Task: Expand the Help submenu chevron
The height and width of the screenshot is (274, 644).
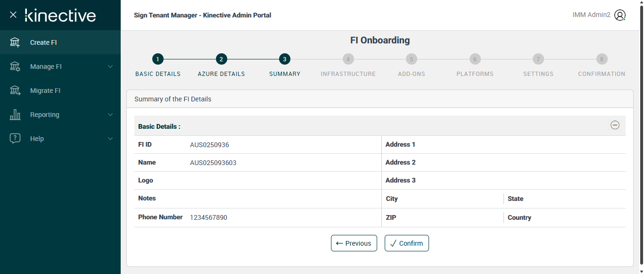Action: (110, 139)
